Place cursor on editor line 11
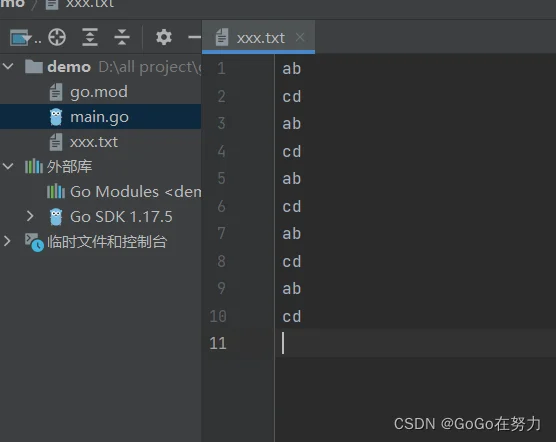The width and height of the screenshot is (556, 442). [415, 343]
